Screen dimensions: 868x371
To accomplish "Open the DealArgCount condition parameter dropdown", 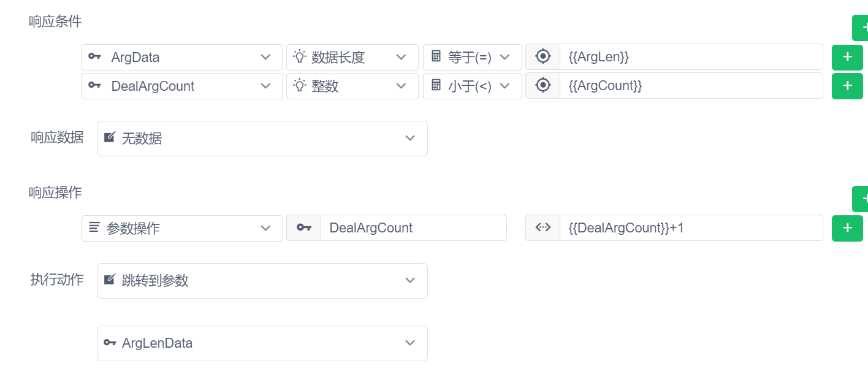I will 182,86.
